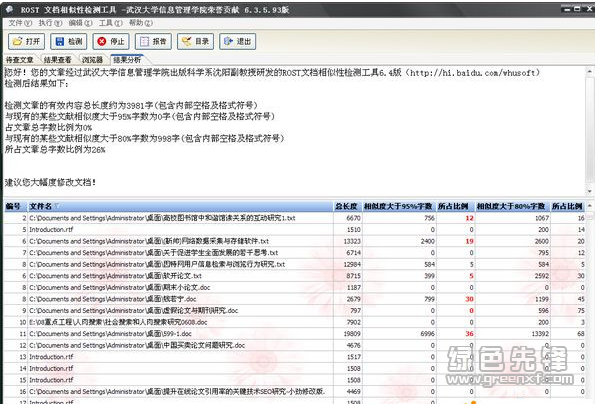The width and height of the screenshot is (595, 404).
Task: Select the 因特网用户信息检索与浏览行为研究.txt row
Action: (294, 264)
